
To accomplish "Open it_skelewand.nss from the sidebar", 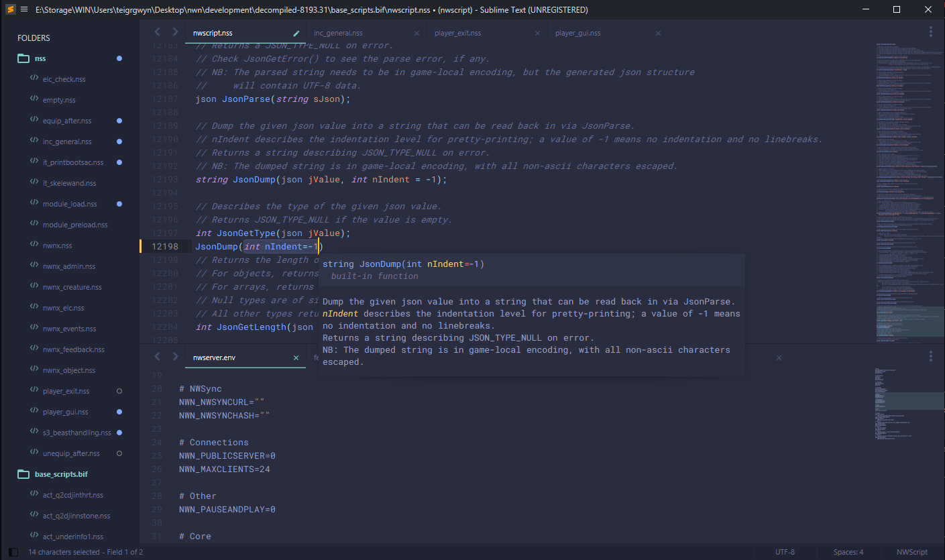I will [69, 183].
